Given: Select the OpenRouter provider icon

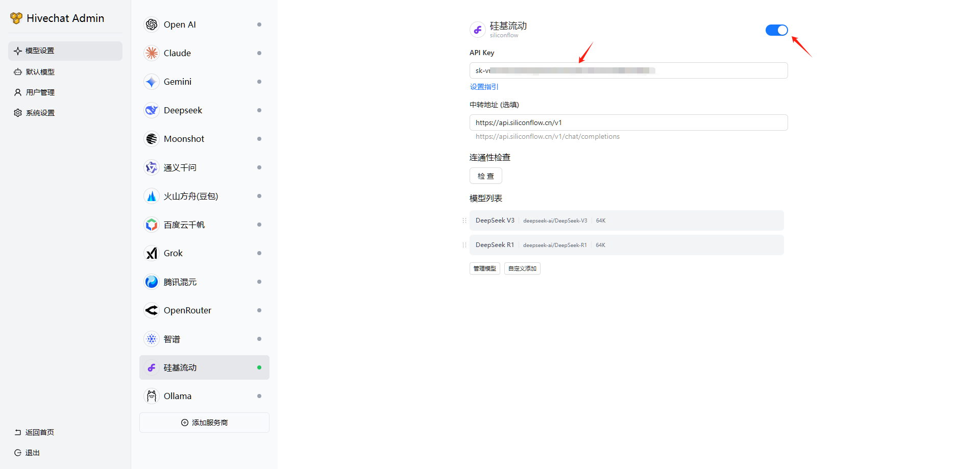Looking at the screenshot, I should [152, 310].
